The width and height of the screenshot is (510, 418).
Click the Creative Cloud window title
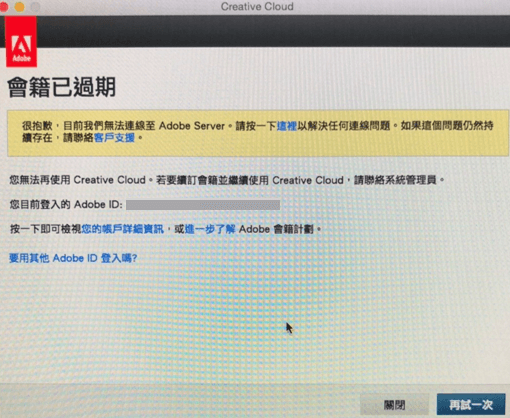(257, 6)
